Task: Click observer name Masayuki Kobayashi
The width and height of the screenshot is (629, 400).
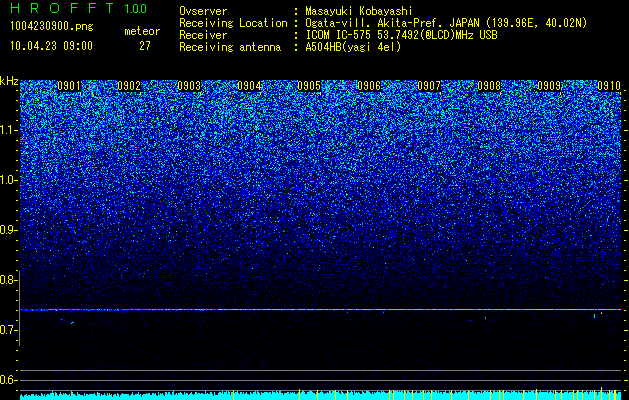Action: point(359,11)
